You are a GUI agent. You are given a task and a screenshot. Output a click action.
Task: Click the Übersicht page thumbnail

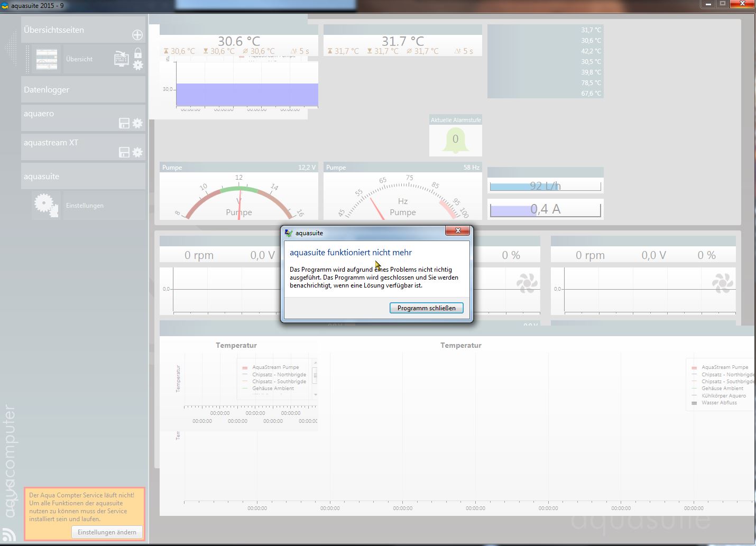tap(47, 59)
